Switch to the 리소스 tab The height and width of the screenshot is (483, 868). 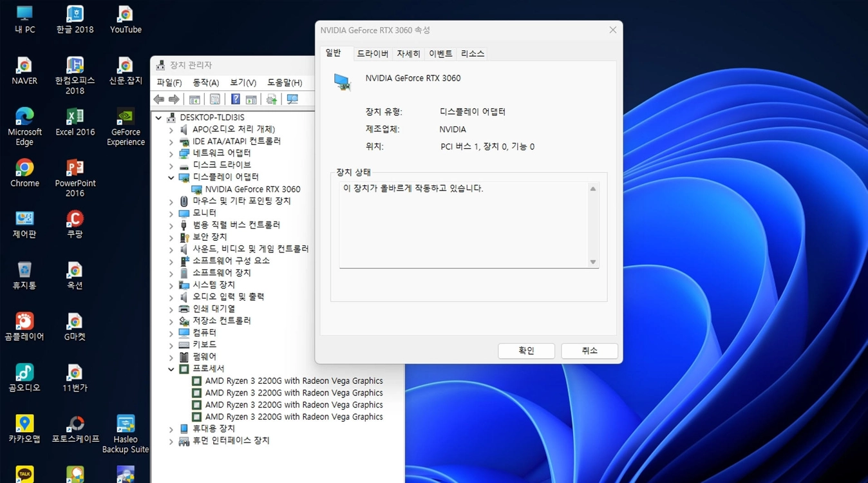click(473, 54)
